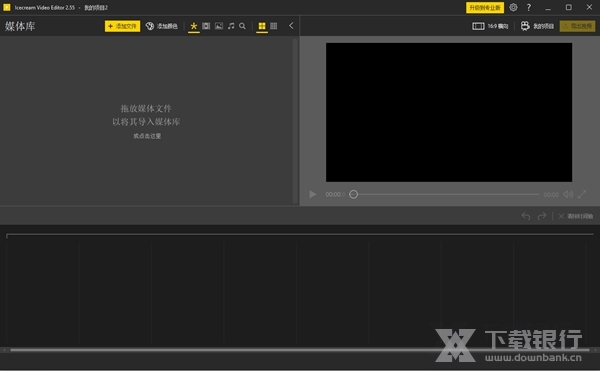Minimize the Icecream Video Editor window
Image resolution: width=600 pixels, height=371 pixels.
548,8
